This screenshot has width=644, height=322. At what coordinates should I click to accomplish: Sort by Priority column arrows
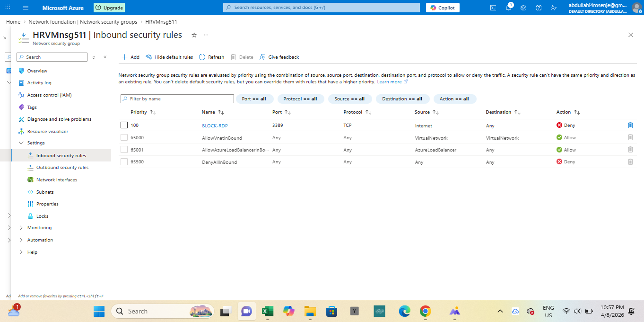coord(152,112)
